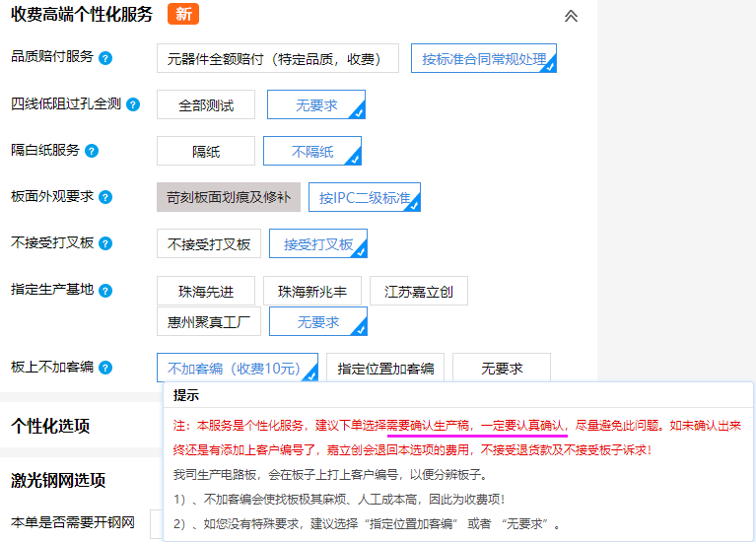756x542 pixels.
Task: Collapse the 收费高端个性化服务 section
Action: [x=571, y=16]
